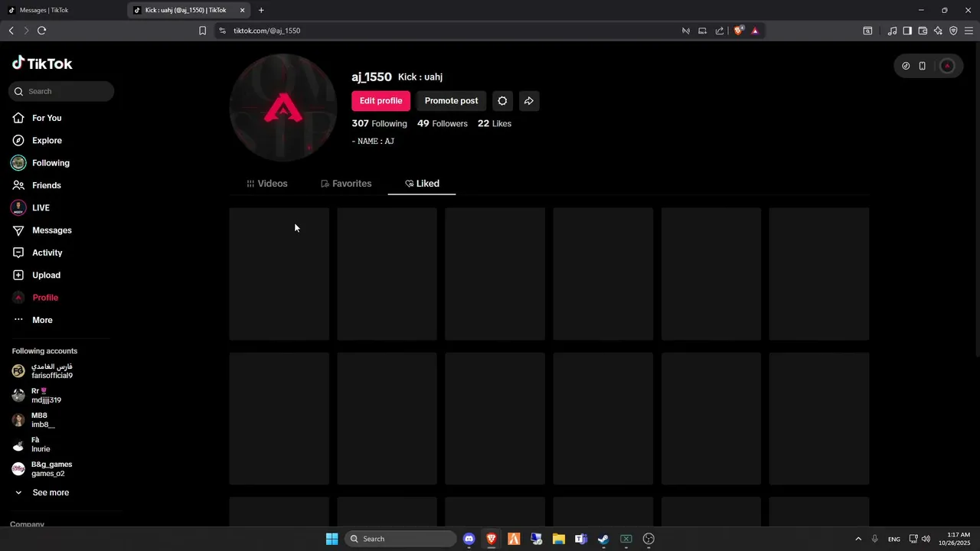Switch to the Videos tab
Viewport: 980px width, 551px height.
point(267,184)
